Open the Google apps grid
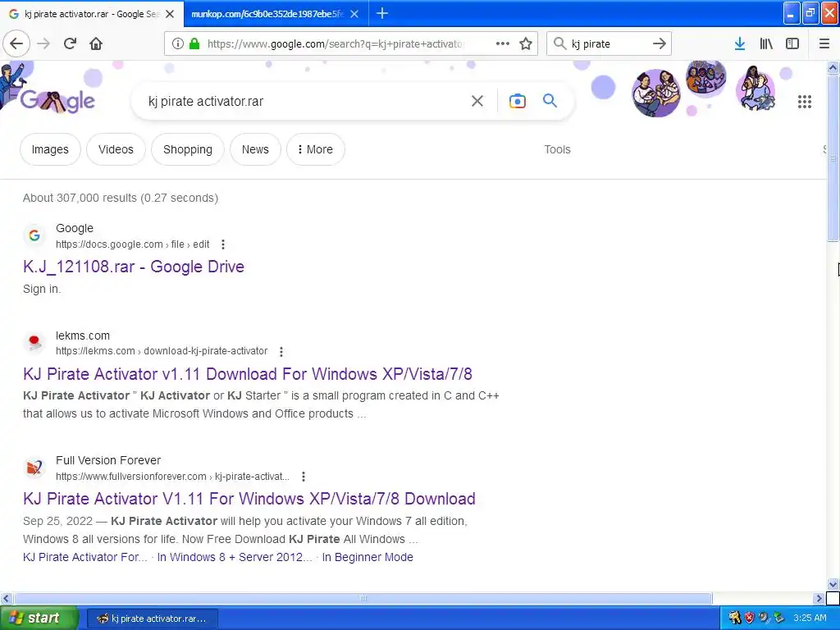This screenshot has width=840, height=630. click(x=804, y=101)
